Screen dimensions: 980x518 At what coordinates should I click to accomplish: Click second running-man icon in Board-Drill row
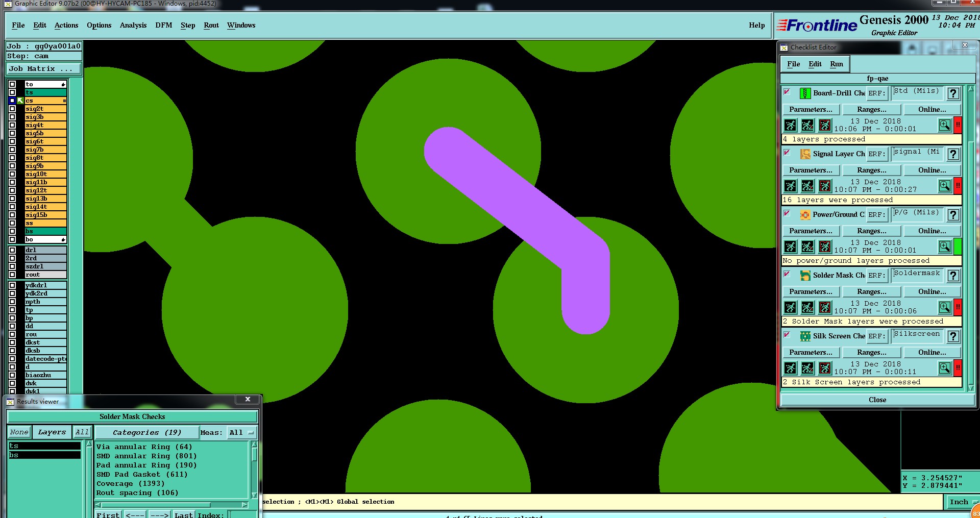click(x=807, y=125)
